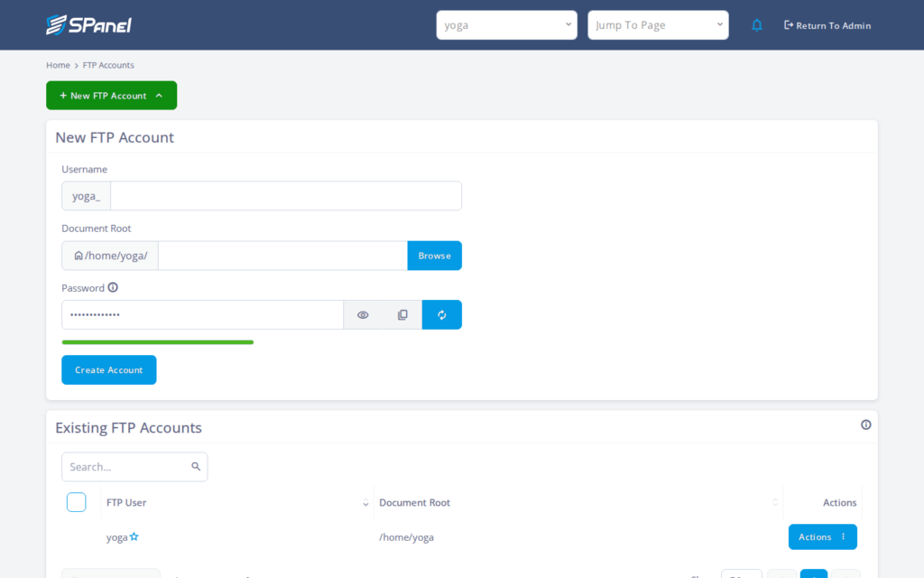The height and width of the screenshot is (578, 924).
Task: Click the SPanel logo
Action: click(89, 24)
